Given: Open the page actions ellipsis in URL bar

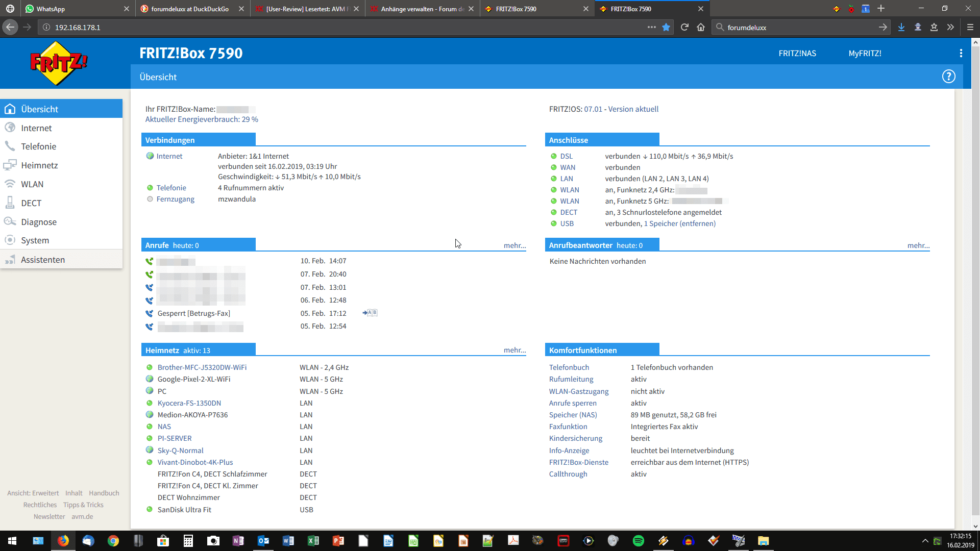Looking at the screenshot, I should pos(651,27).
